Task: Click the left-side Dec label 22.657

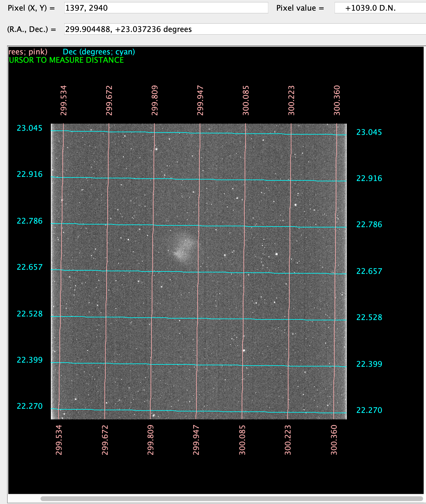Action: click(29, 267)
